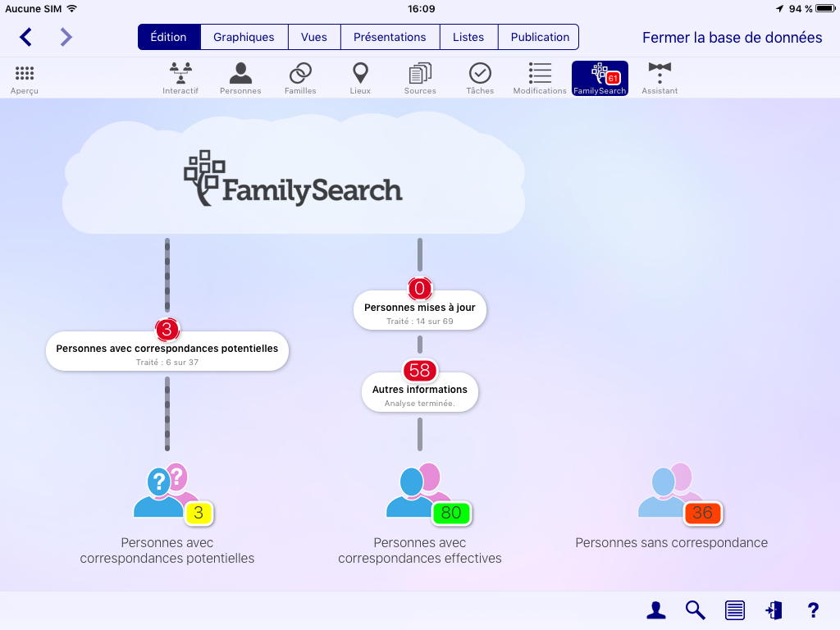
Task: Switch to the Graphiques tab
Action: point(244,37)
